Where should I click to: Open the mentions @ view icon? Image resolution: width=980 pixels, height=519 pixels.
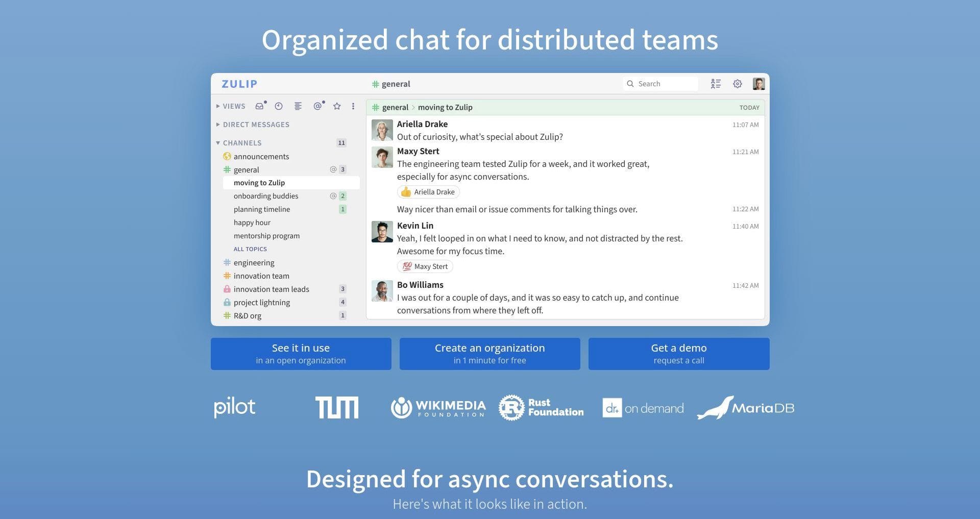(x=318, y=106)
